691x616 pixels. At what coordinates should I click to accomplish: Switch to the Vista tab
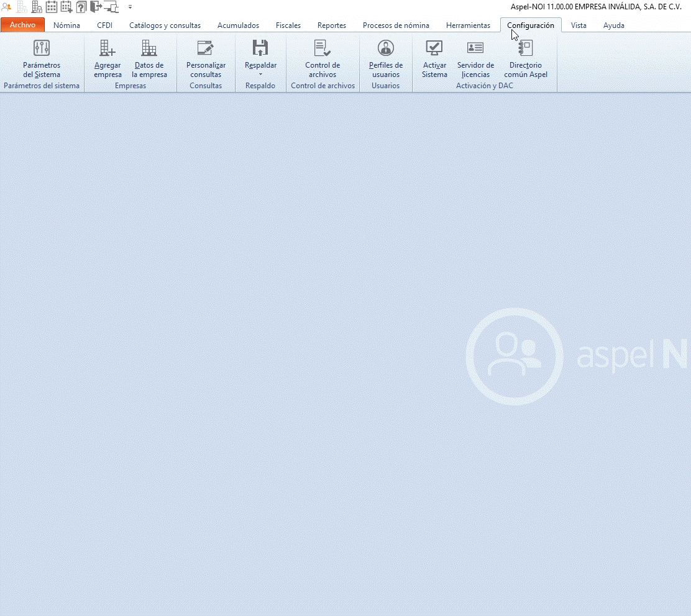point(578,25)
